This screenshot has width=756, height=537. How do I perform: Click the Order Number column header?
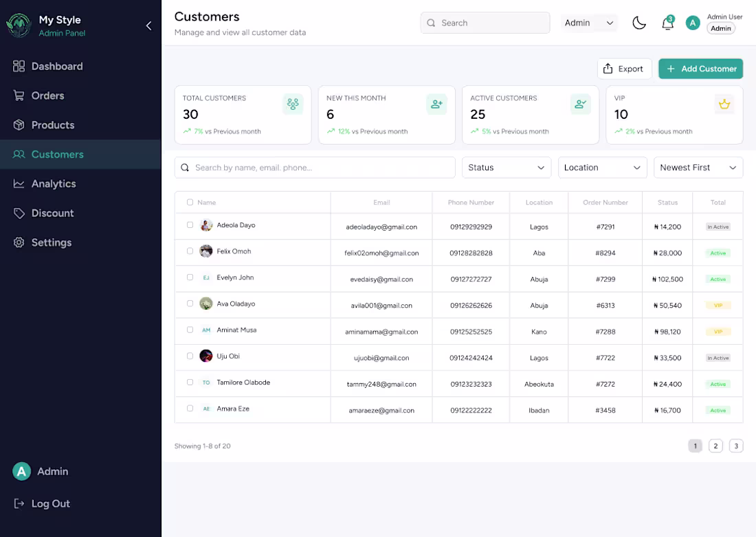605,203
